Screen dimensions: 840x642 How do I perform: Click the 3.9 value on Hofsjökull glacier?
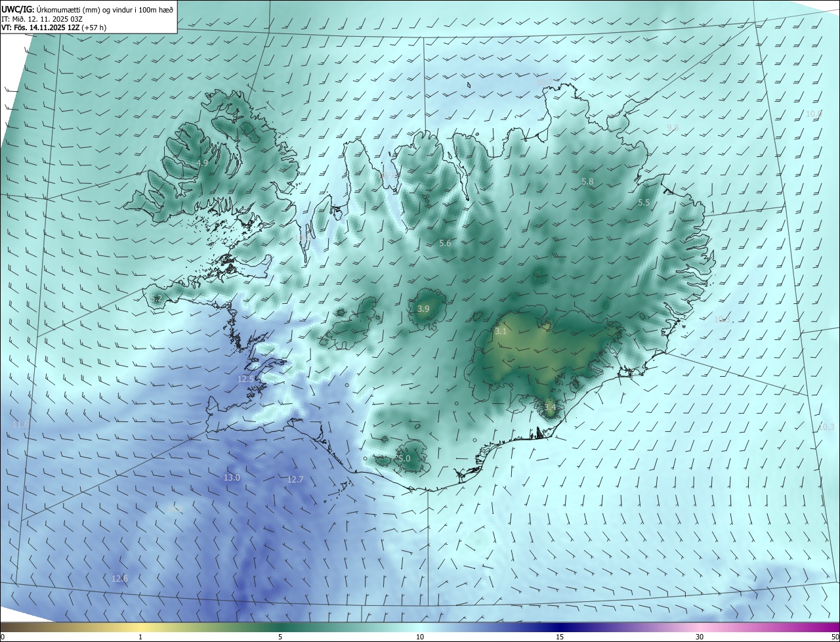423,309
